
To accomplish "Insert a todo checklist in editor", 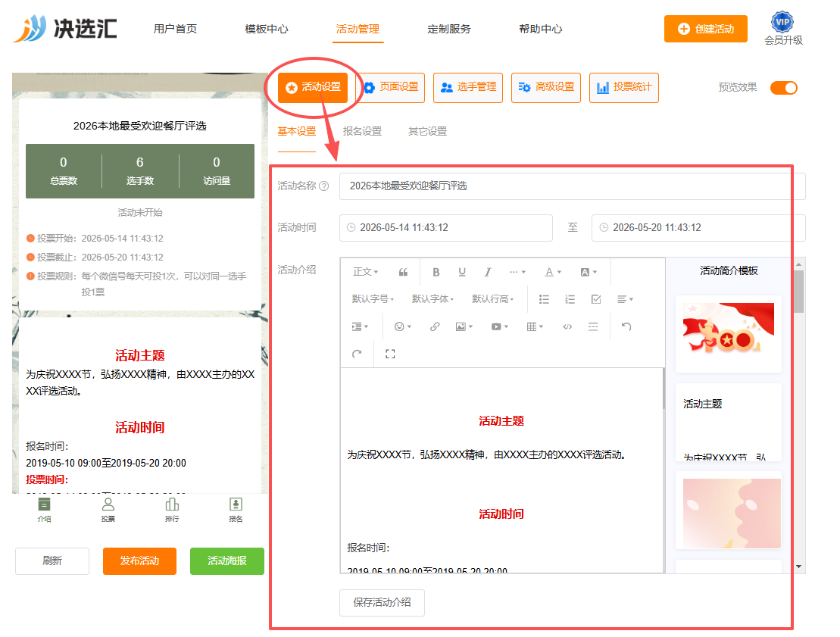I will 595,299.
